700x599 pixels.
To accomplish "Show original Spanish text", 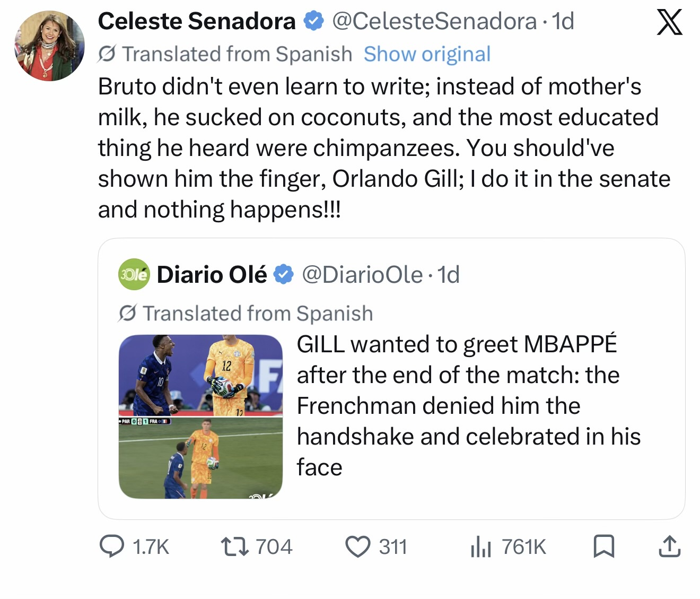I will pyautogui.click(x=427, y=54).
